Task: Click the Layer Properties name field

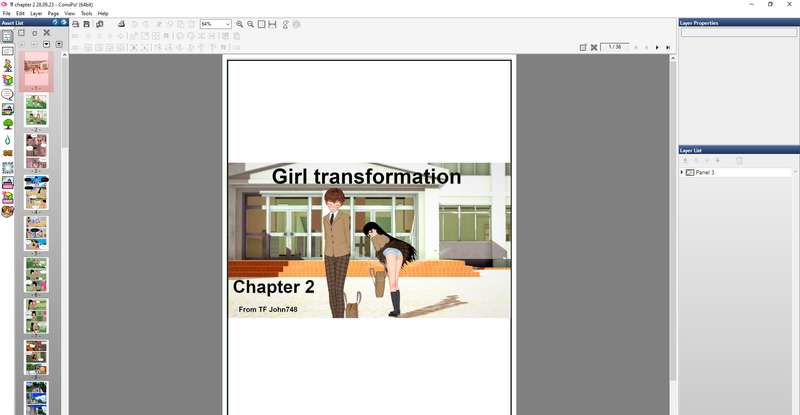Action: click(x=738, y=32)
